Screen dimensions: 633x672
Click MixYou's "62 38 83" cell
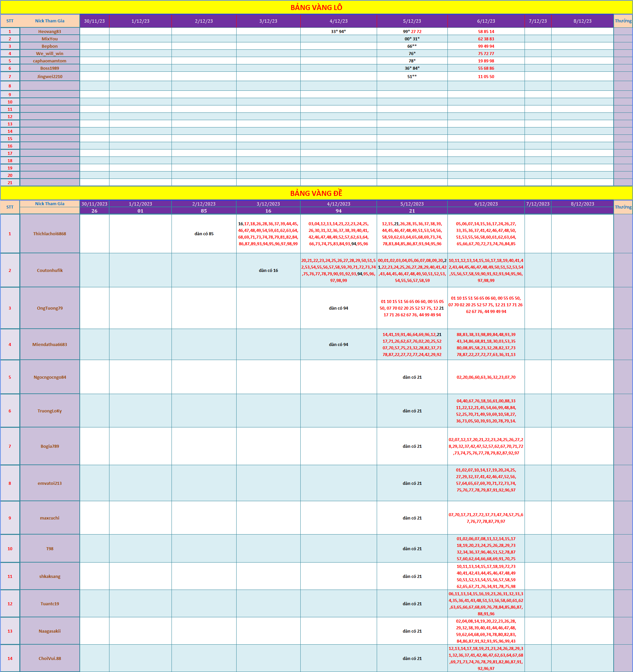tap(486, 39)
